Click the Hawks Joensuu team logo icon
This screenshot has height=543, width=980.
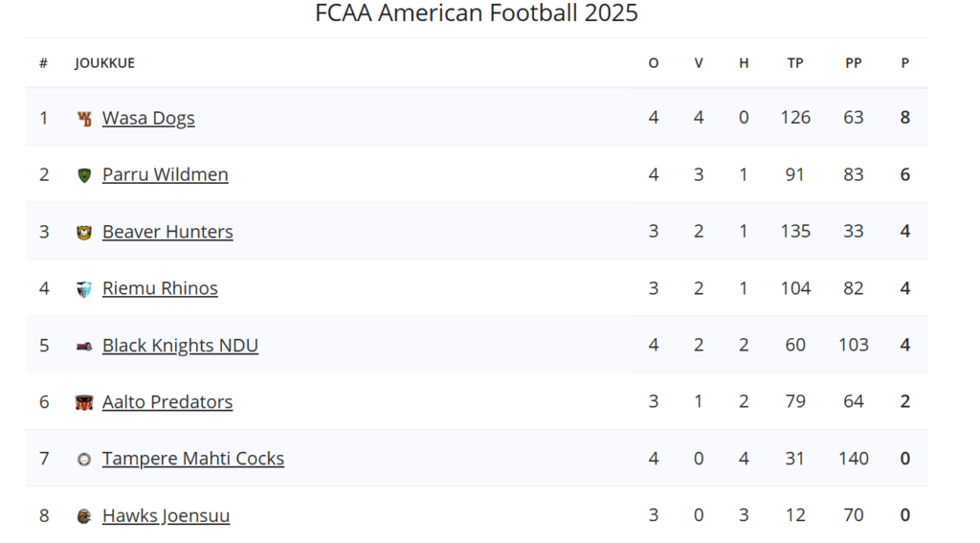click(x=84, y=516)
